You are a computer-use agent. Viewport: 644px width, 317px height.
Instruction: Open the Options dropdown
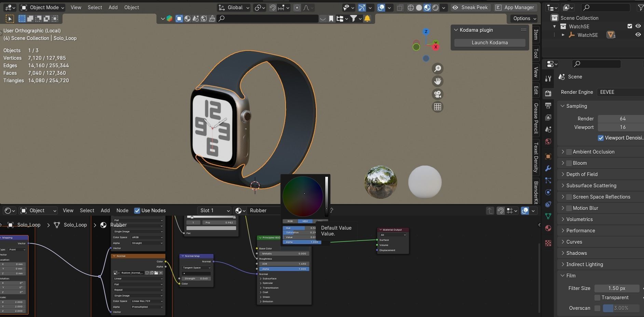pyautogui.click(x=524, y=18)
